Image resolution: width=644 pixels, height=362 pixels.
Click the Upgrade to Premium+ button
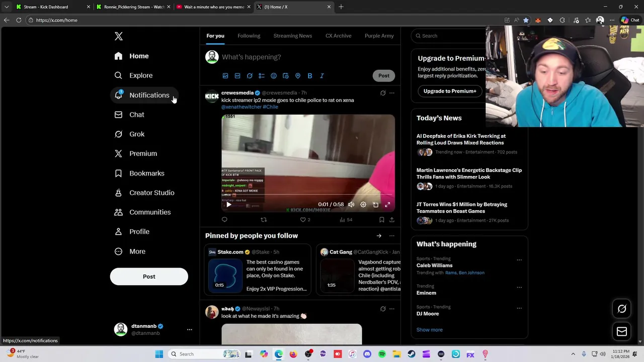(450, 91)
